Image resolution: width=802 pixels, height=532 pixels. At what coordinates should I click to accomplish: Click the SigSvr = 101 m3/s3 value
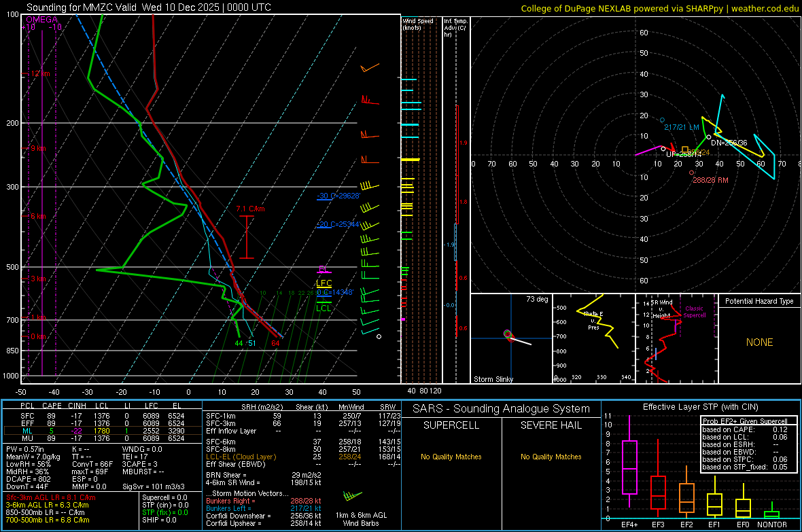(x=154, y=486)
